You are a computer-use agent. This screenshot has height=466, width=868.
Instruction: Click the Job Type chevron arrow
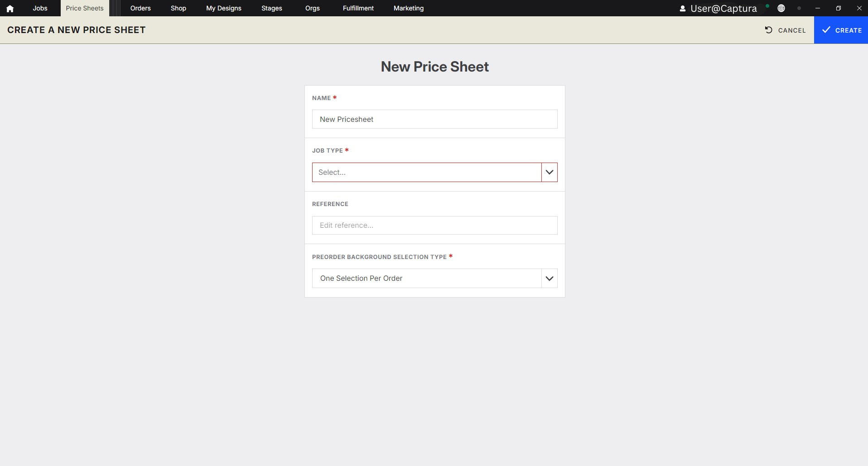[550, 172]
